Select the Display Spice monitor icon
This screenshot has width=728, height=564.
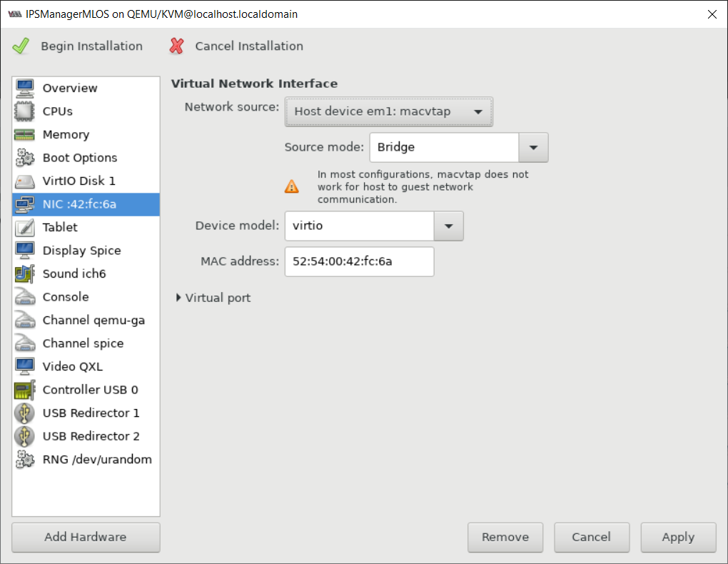pos(24,251)
